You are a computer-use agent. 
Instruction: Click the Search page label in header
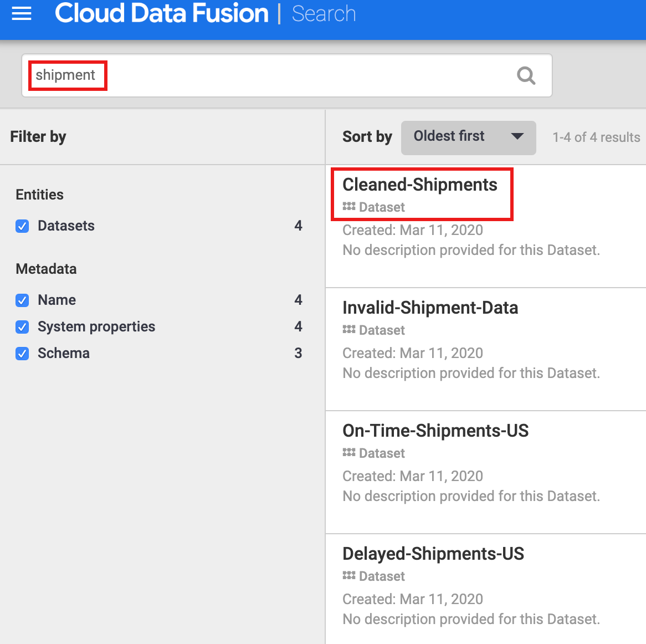(x=324, y=14)
